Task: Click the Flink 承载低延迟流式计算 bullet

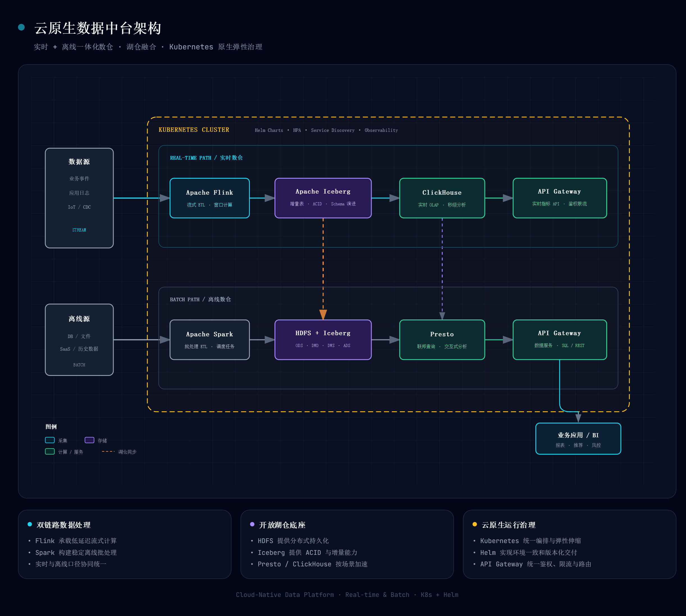Action: (x=76, y=541)
